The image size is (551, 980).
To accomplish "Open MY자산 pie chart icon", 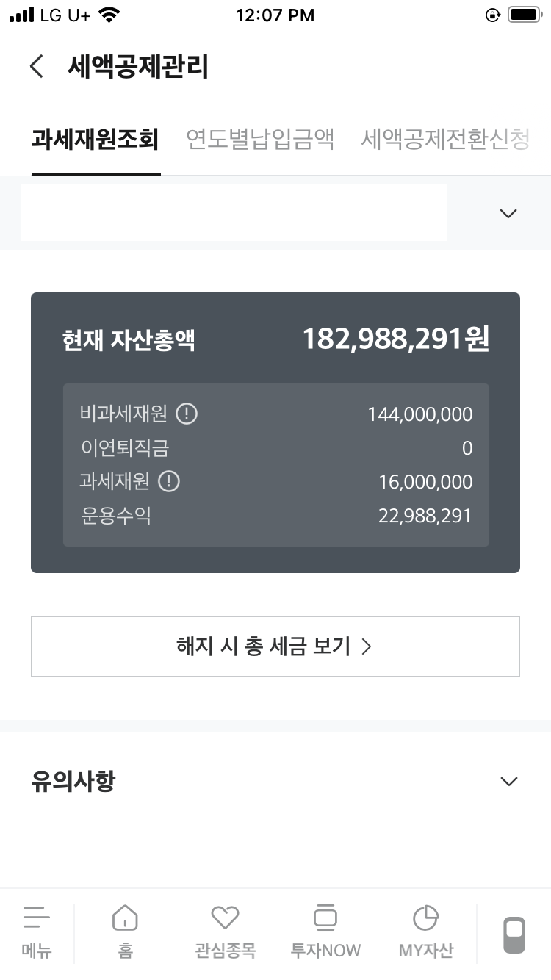I will pos(426,932).
